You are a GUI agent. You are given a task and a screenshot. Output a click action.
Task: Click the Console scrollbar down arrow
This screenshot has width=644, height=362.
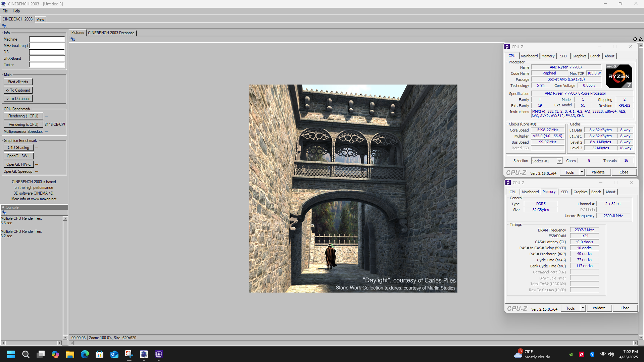click(x=65, y=337)
